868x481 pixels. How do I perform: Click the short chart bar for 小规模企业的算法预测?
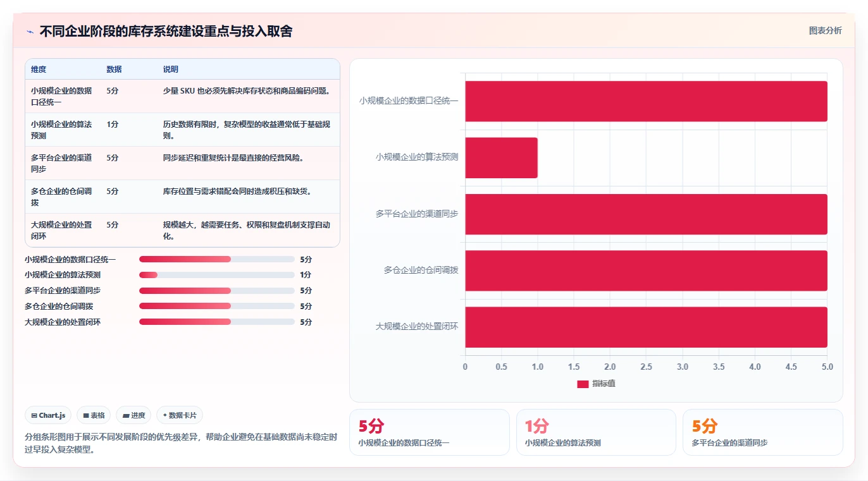[x=502, y=157]
